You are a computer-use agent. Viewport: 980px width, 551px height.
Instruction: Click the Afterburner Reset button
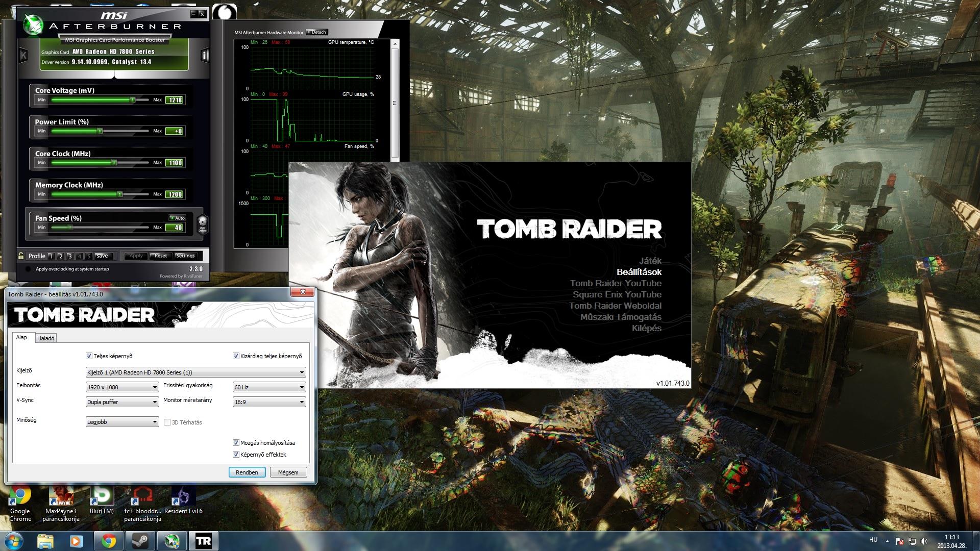pyautogui.click(x=161, y=256)
